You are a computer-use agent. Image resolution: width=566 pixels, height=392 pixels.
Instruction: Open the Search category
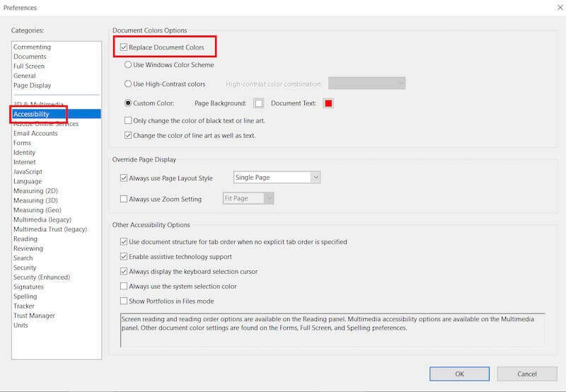click(23, 258)
